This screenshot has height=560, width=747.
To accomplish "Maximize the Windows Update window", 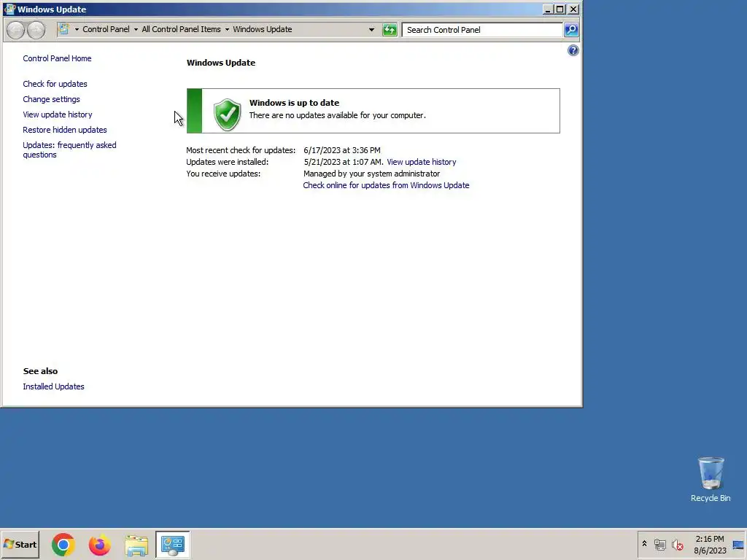I will point(560,9).
